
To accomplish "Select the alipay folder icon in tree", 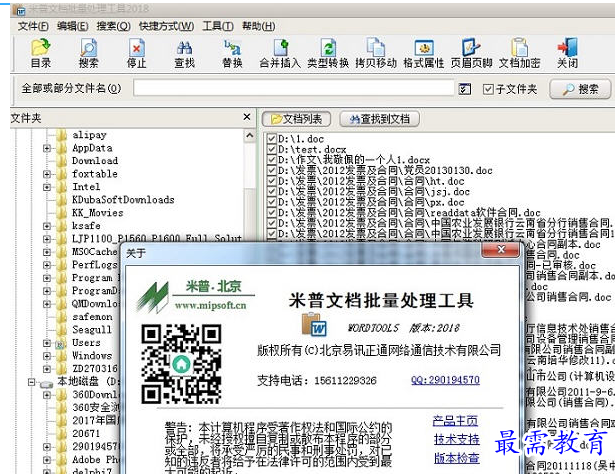I will pos(61,135).
